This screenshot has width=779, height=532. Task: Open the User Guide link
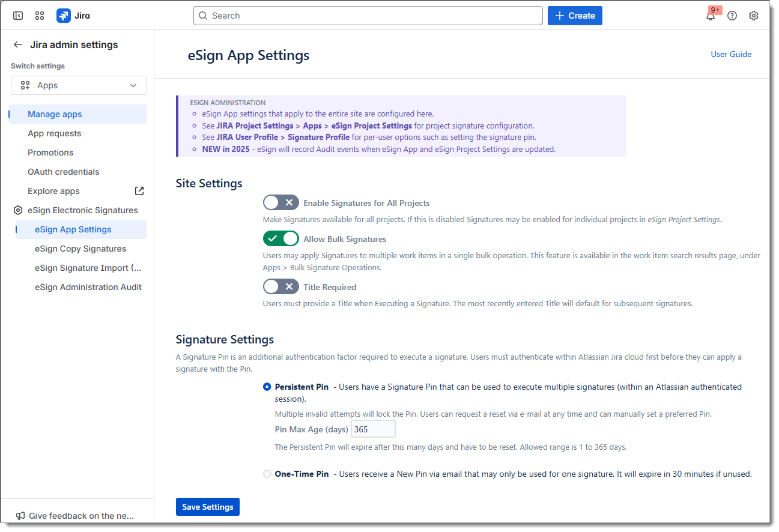(x=731, y=54)
